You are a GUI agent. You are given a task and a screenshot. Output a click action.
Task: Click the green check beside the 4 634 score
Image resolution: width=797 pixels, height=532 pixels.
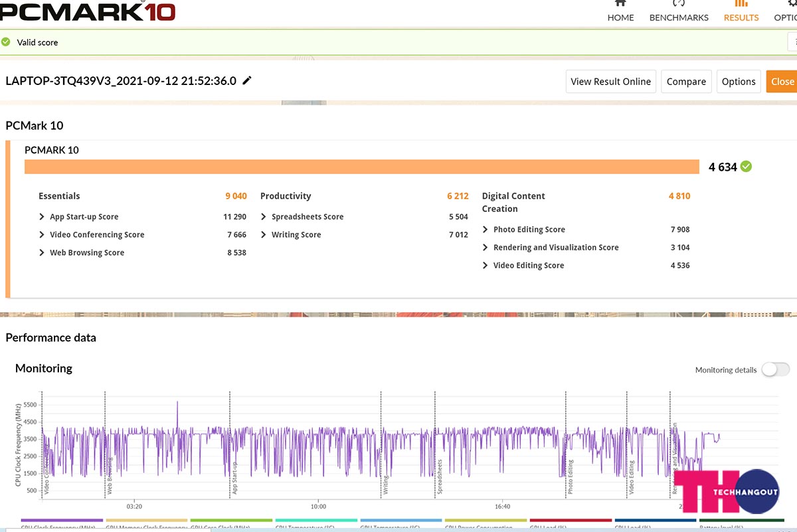(747, 166)
